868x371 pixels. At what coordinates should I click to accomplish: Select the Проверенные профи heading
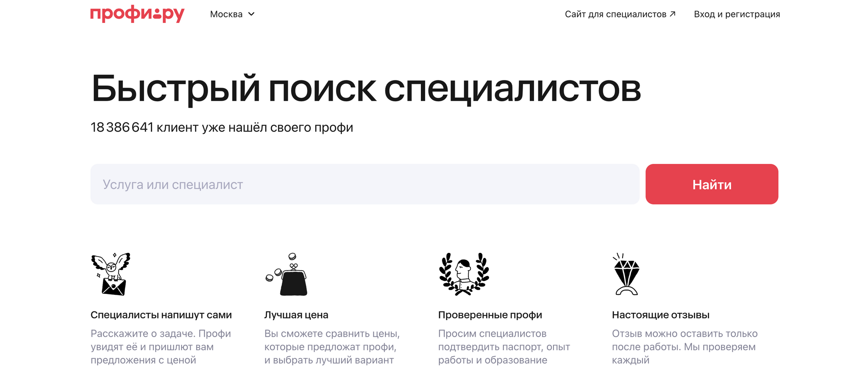click(490, 315)
